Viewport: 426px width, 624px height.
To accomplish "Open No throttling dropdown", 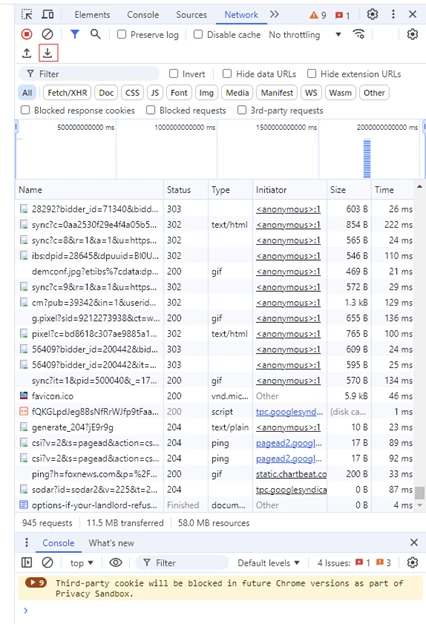I will pos(305,35).
